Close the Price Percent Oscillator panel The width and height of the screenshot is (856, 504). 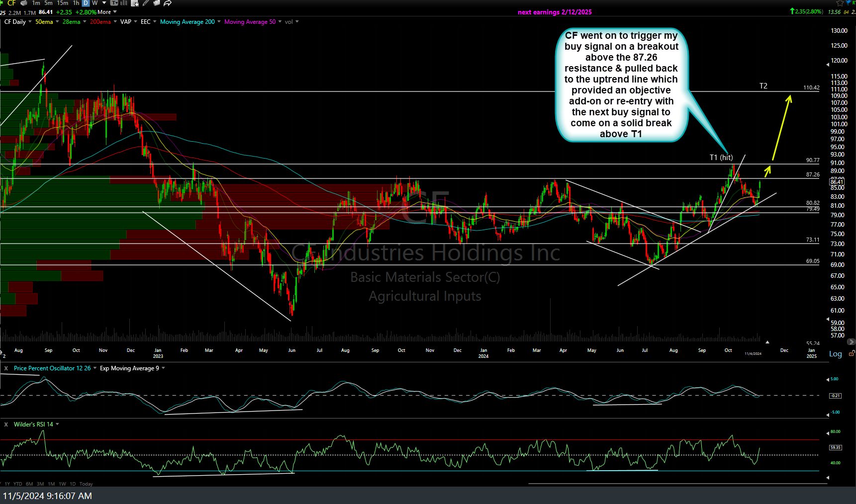(x=6, y=368)
